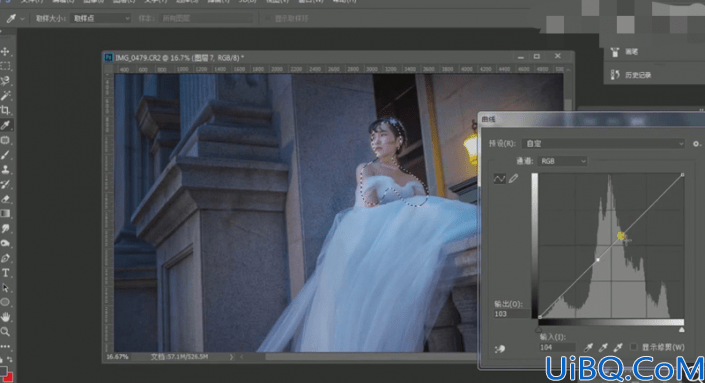Select the Smudge tool

(x=5, y=228)
